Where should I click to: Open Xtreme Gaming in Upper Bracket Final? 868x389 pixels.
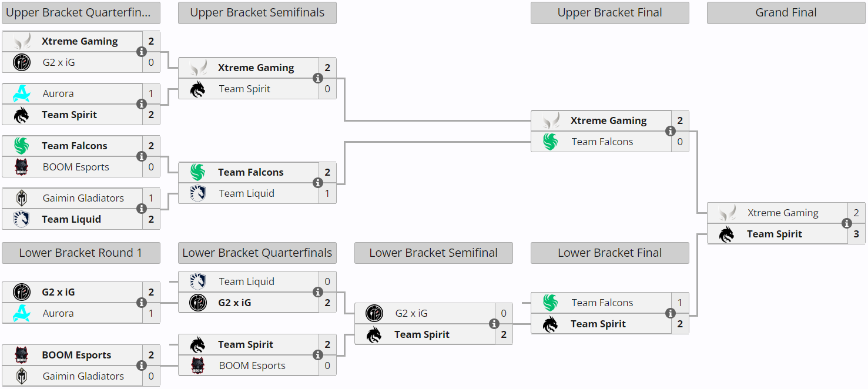click(608, 121)
